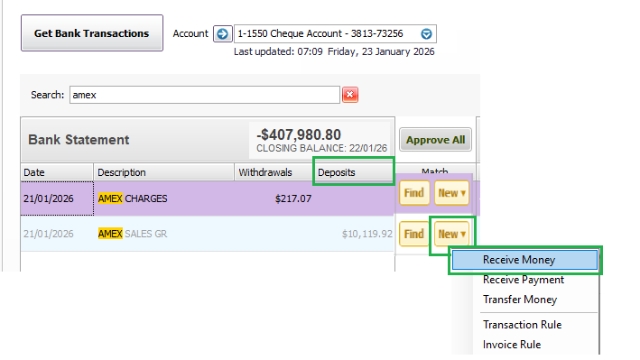This screenshot has height=360, width=640.
Task: Click the $217.07 withdrawal amount
Action: 293,199
